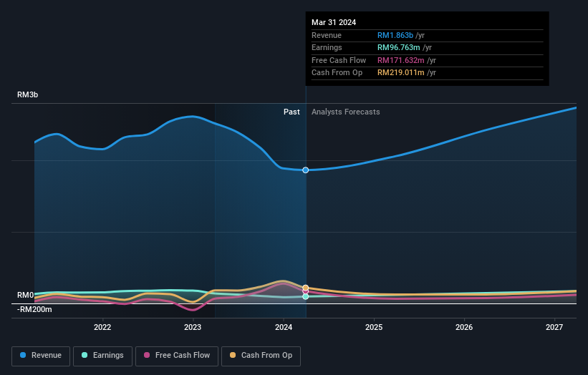
Task: Click the RM171.632m free cash flow value
Action: coord(401,60)
